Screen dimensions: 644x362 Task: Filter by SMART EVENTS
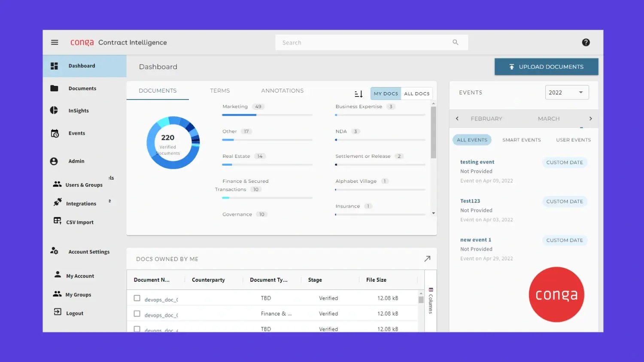pos(521,140)
